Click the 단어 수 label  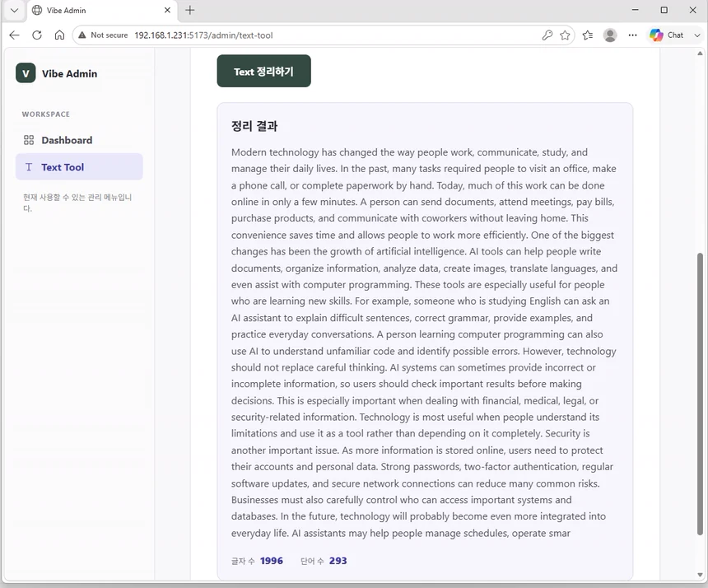point(312,562)
